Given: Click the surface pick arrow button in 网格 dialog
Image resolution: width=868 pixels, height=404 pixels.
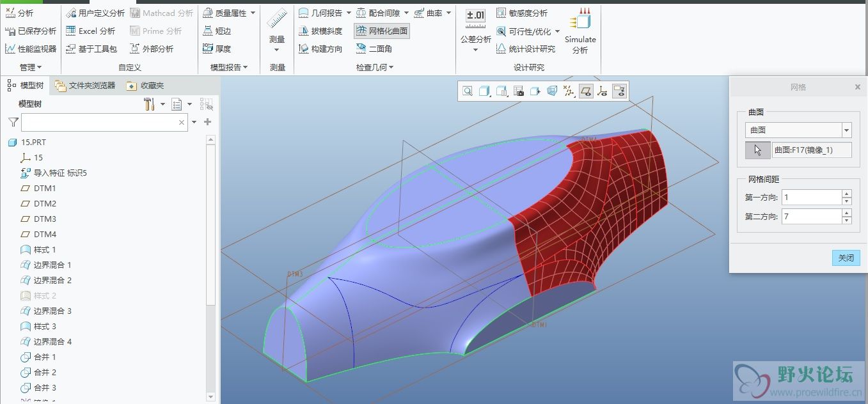Looking at the screenshot, I should pos(758,150).
